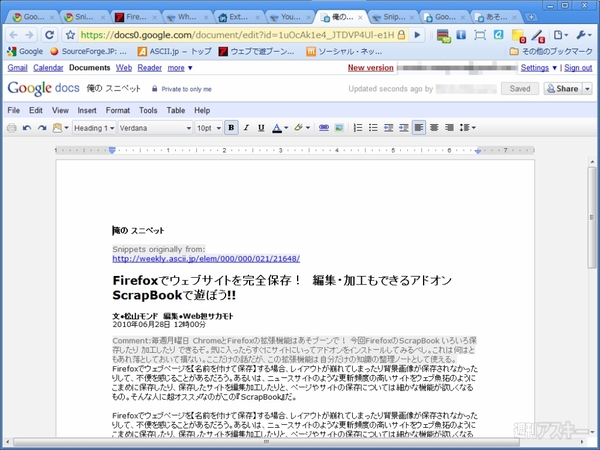Screen dimensions: 600x450
Task: Click the browser back arrow
Action: 13,35
